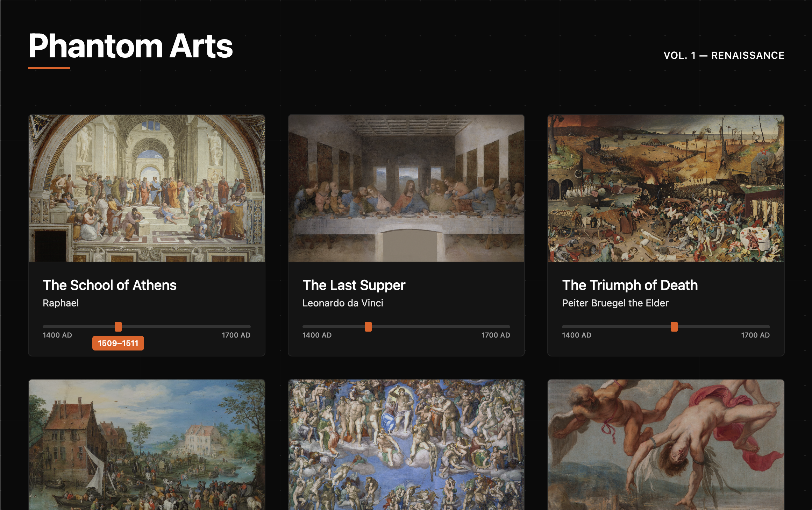Click 1400 AD label under Triumph of Death
The height and width of the screenshot is (510, 812).
[x=577, y=335]
